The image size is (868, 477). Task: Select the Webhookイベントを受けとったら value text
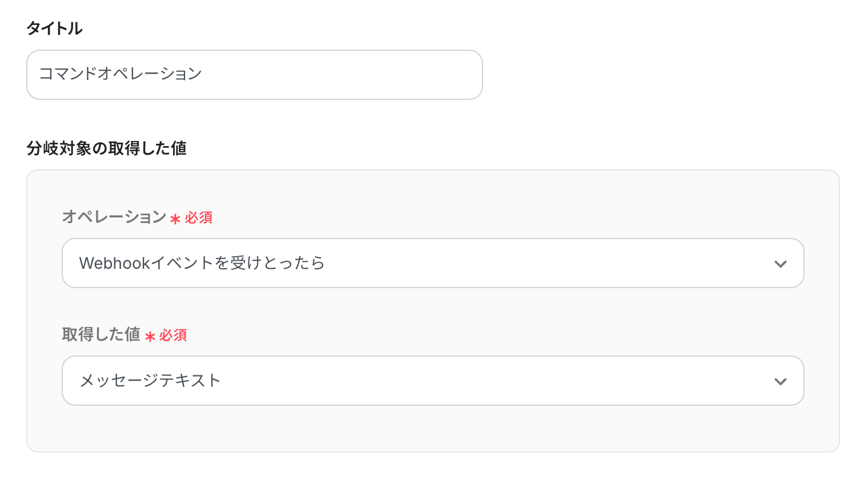tap(202, 263)
